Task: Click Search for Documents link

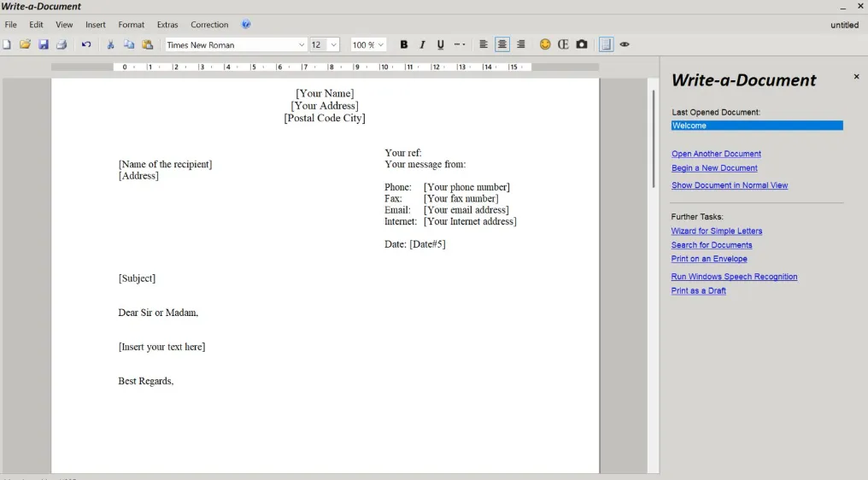Action: [712, 245]
